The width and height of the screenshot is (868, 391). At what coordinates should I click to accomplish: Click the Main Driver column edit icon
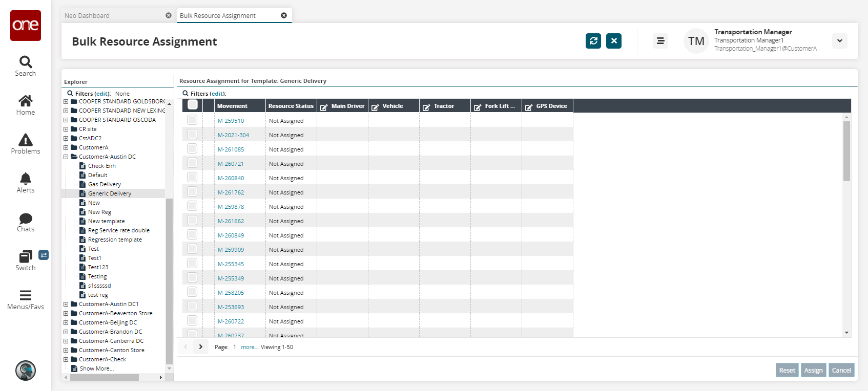click(x=324, y=107)
